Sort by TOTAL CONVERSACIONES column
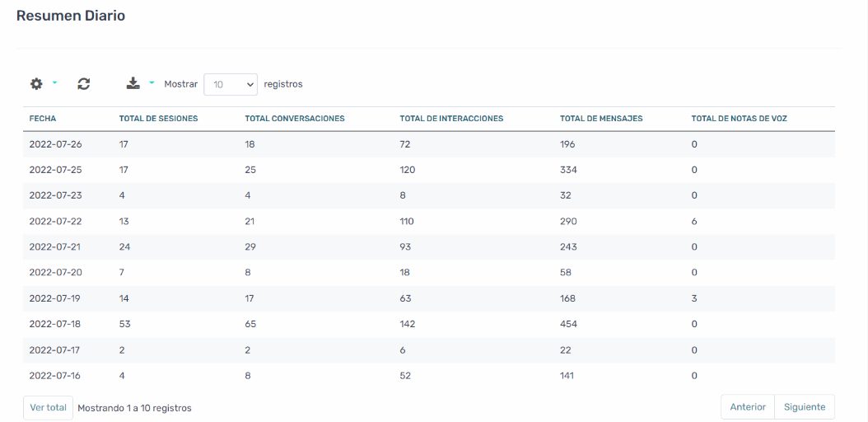The image size is (868, 422). tap(295, 119)
